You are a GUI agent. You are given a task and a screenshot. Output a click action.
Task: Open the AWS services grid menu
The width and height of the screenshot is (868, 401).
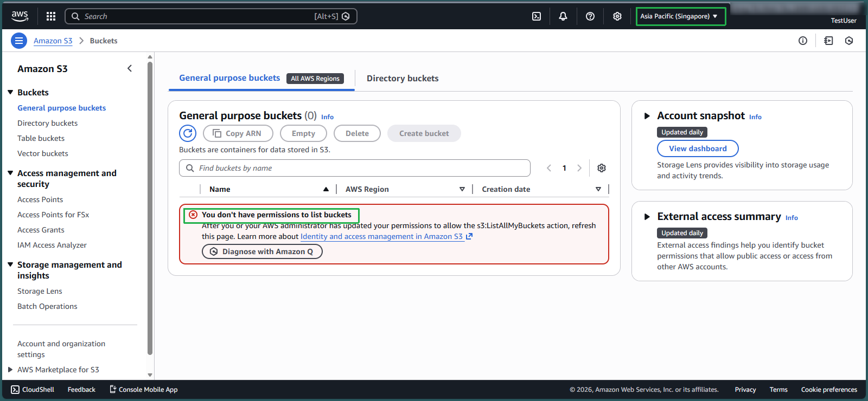tap(51, 16)
